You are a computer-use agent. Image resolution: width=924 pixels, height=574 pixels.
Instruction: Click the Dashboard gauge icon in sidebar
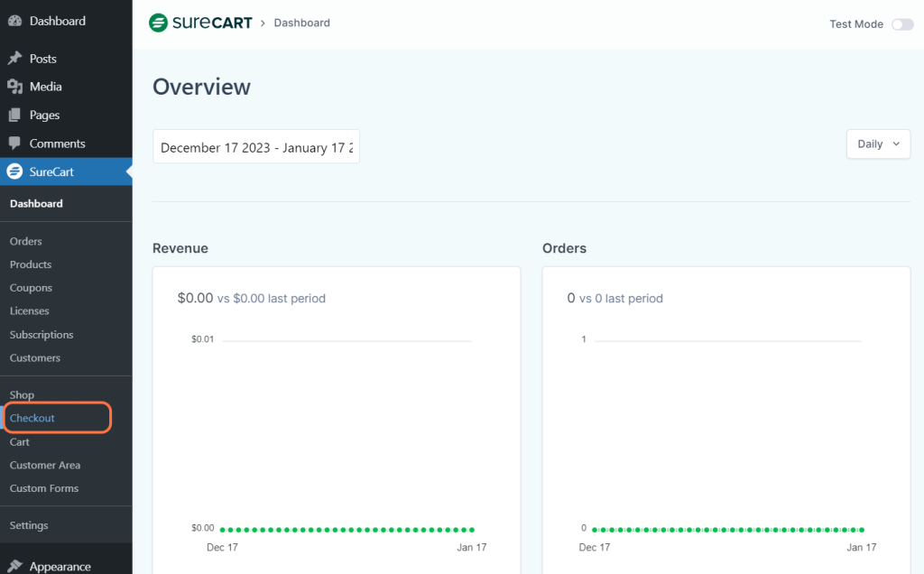pos(14,21)
